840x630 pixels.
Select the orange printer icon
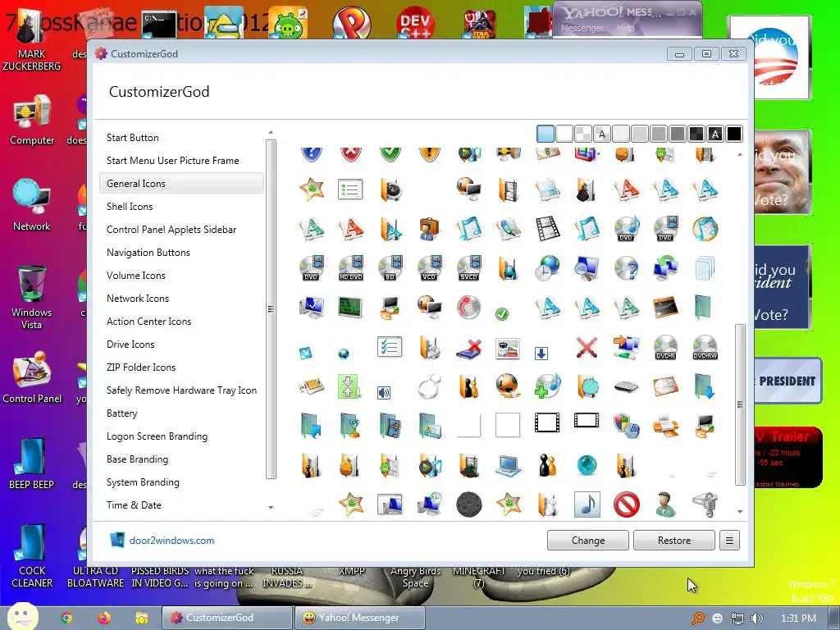(665, 426)
